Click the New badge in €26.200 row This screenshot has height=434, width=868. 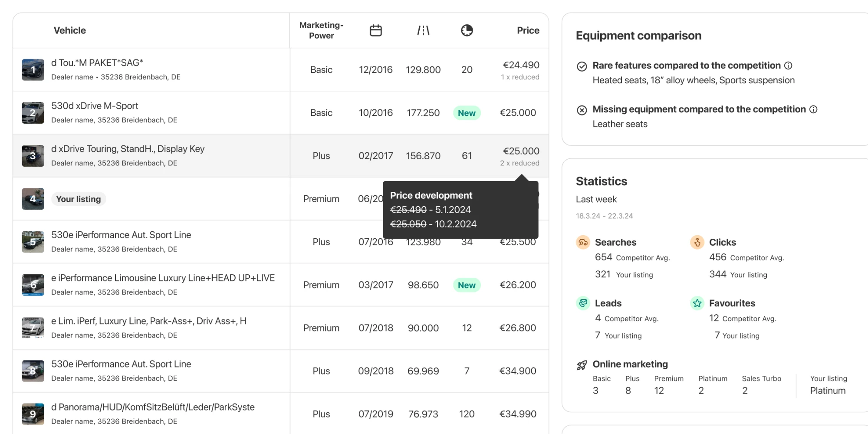pyautogui.click(x=467, y=285)
